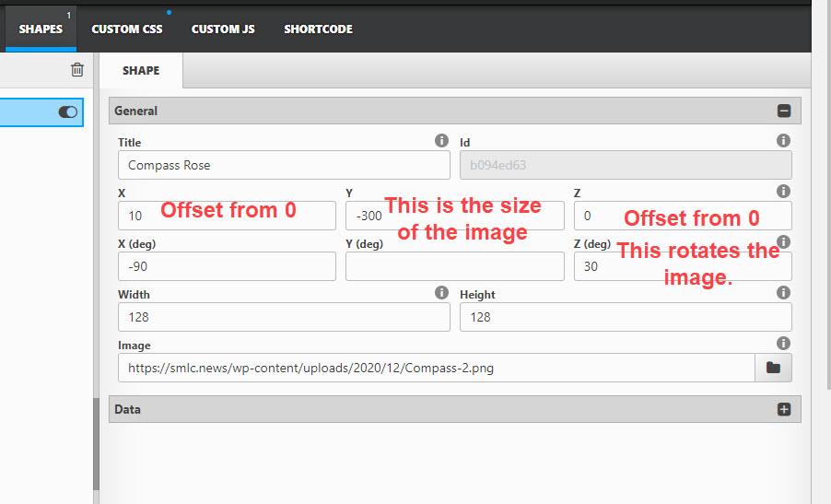
Task: Select the Shape sub-tab
Action: coord(141,71)
